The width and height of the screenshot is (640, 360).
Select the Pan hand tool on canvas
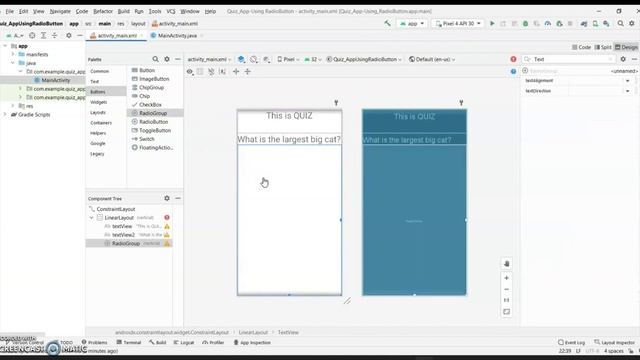pos(507,264)
